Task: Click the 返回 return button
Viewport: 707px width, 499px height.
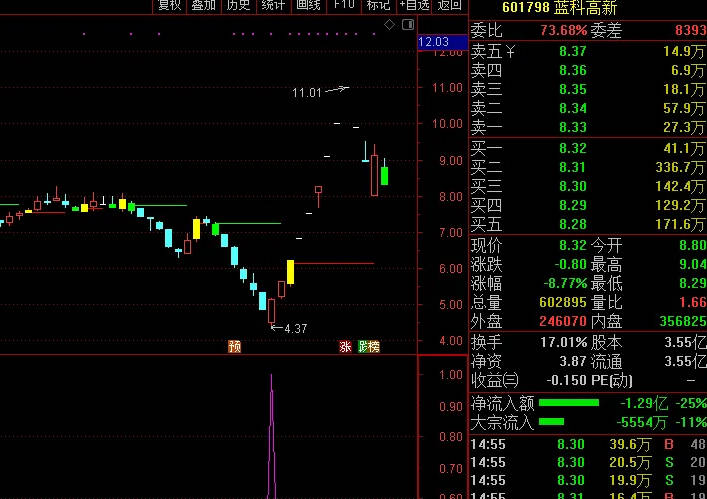Action: pos(449,5)
